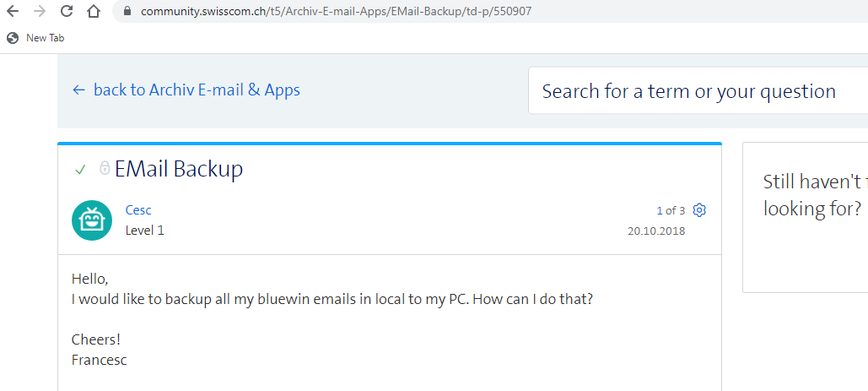Click the left arrow before back link
Image resolution: width=868 pixels, height=391 pixels.
coord(78,90)
